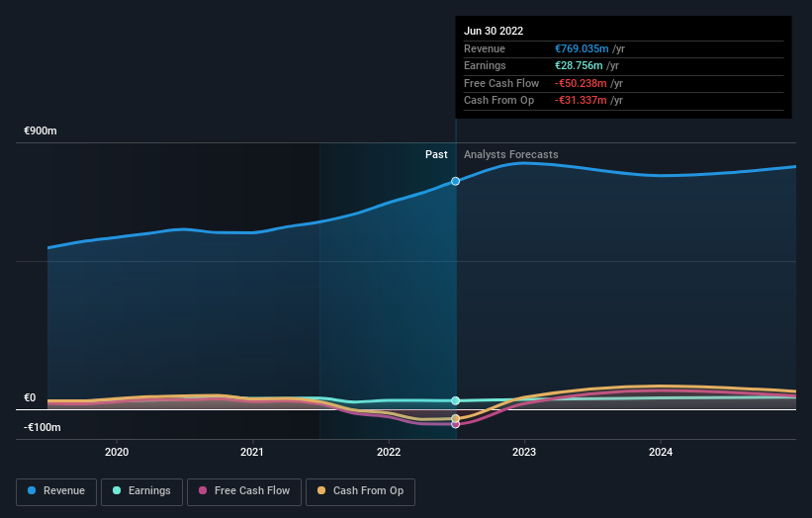Click the 2023 x-axis label
Image resolution: width=812 pixels, height=518 pixels.
click(x=524, y=452)
